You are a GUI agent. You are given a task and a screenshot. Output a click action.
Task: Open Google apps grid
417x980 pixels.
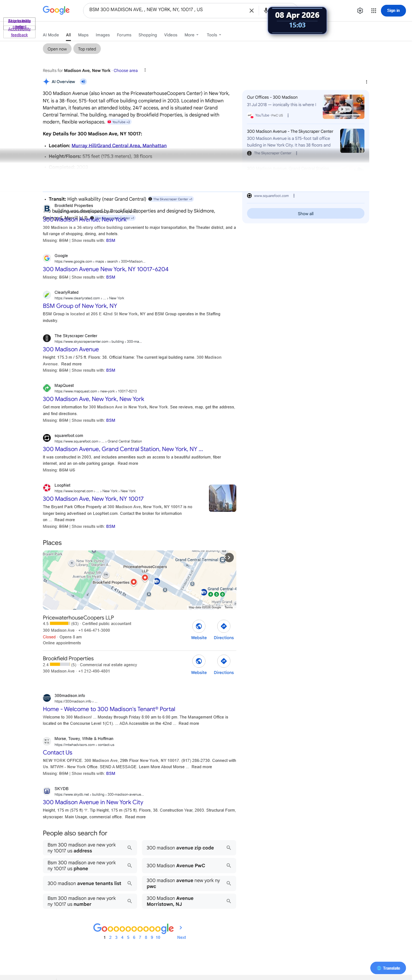(x=374, y=11)
